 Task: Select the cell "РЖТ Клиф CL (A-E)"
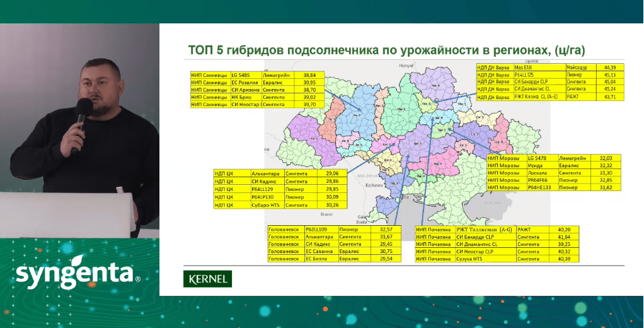tap(539, 97)
